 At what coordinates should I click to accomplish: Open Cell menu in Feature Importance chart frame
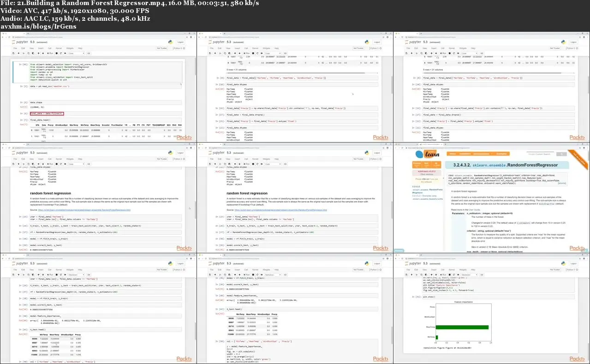pyautogui.click(x=443, y=269)
